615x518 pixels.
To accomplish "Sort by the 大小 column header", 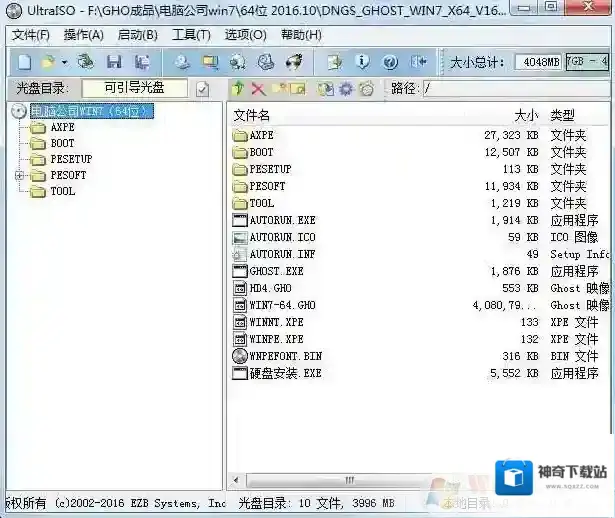I will tap(526, 115).
